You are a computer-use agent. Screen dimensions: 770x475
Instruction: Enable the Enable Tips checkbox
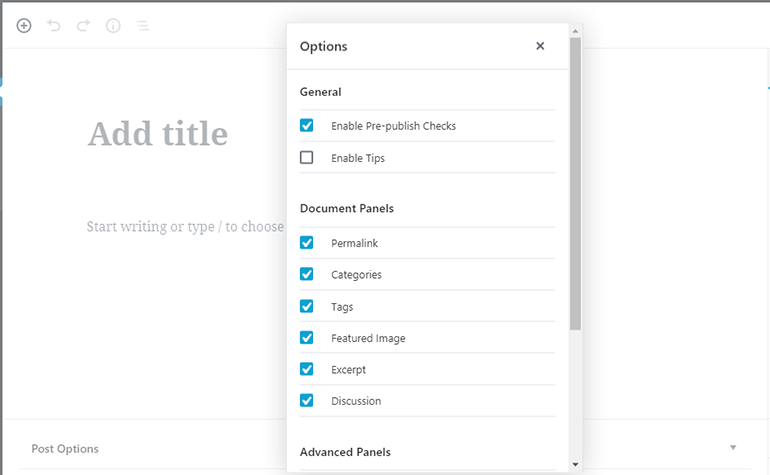pyautogui.click(x=307, y=158)
